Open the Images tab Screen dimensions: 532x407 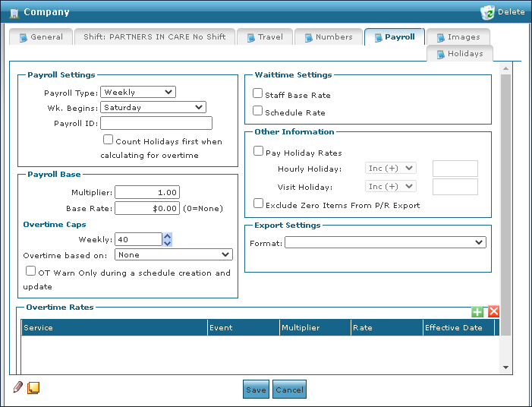[458, 36]
